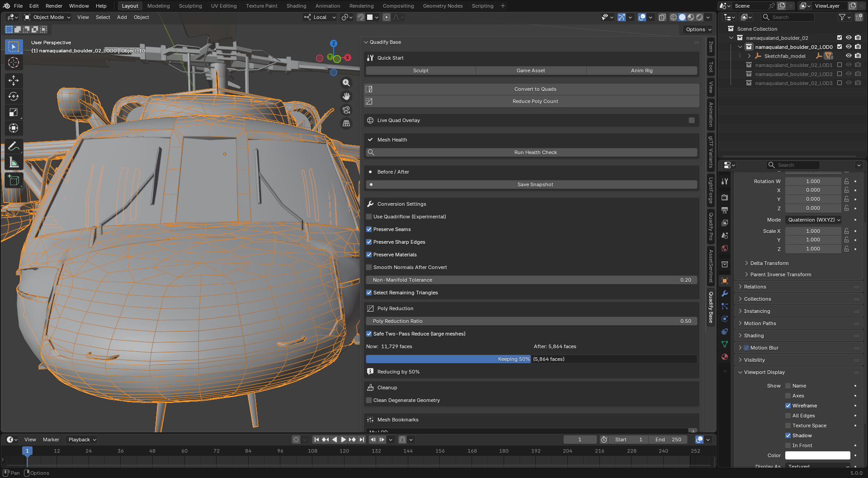Adjust the Poly Reduction Ratio slider
868x478 pixels.
tap(532, 321)
